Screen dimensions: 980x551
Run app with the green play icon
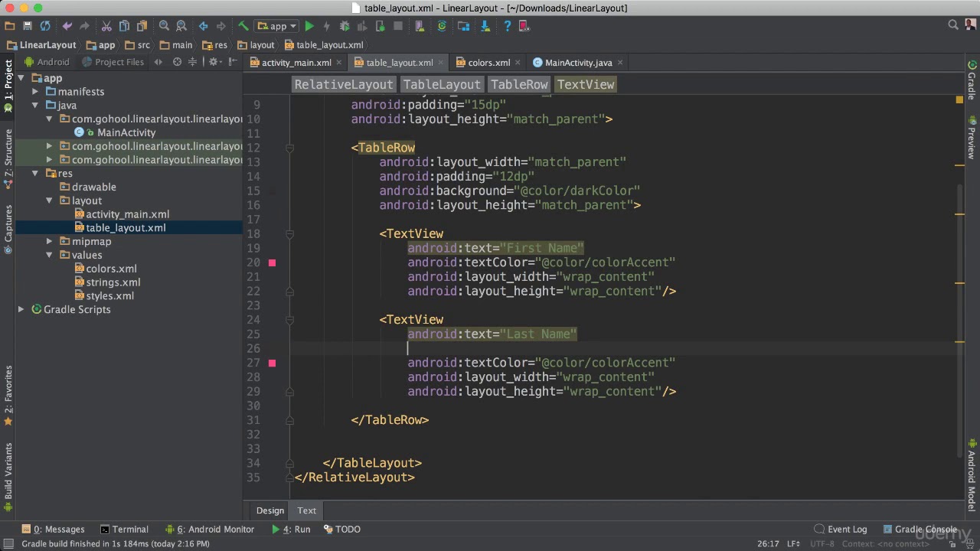(x=309, y=26)
